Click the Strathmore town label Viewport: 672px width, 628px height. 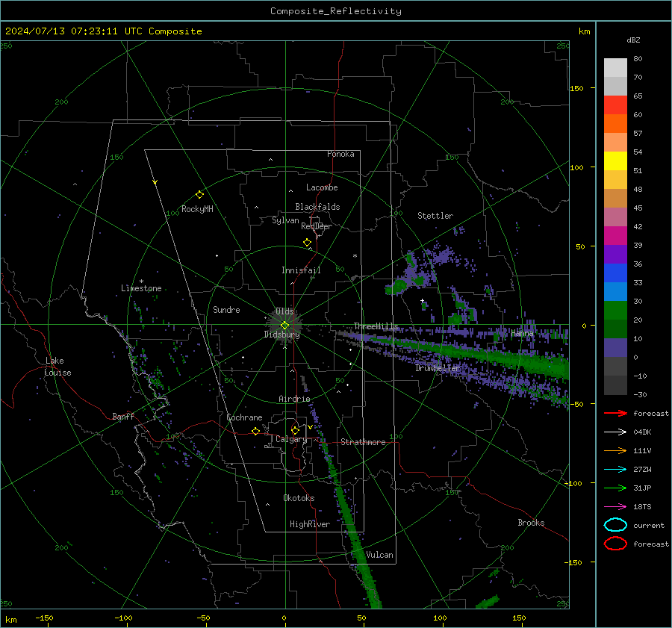(x=363, y=442)
